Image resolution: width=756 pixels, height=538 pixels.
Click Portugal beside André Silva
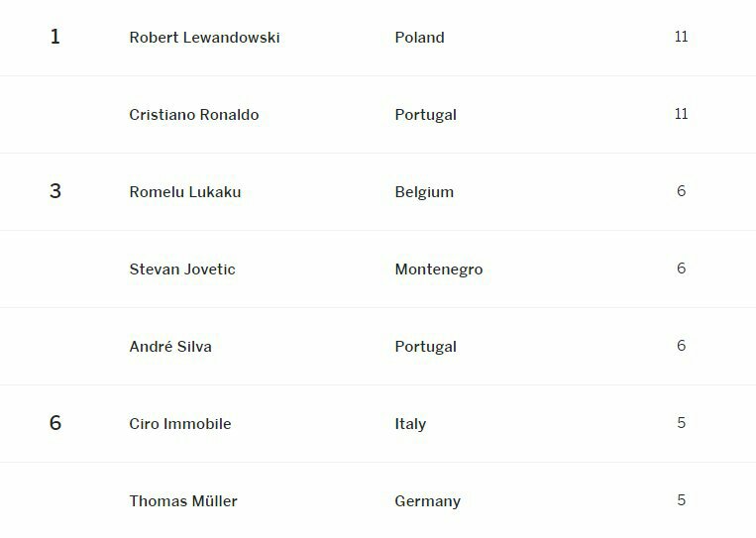425,347
